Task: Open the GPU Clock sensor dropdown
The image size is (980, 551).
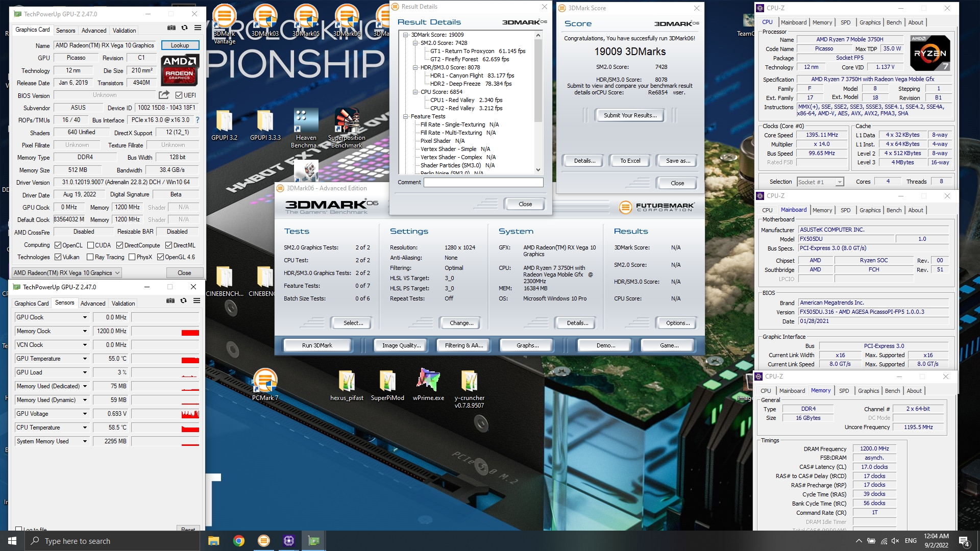Action: [85, 317]
